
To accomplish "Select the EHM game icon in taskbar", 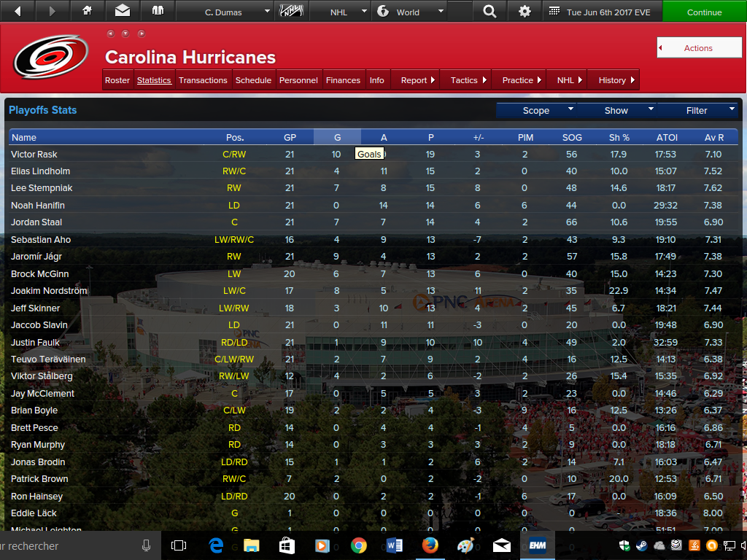I will tap(538, 545).
